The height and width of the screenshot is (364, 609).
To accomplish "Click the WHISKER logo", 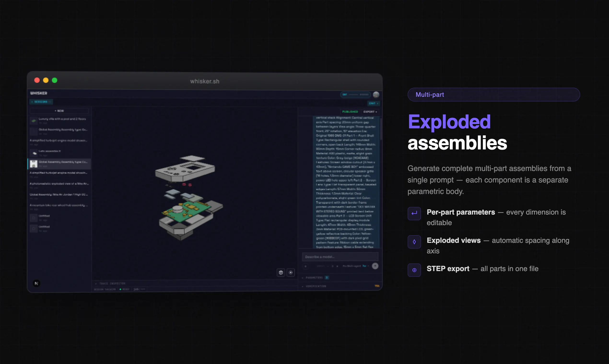I will 39,93.
